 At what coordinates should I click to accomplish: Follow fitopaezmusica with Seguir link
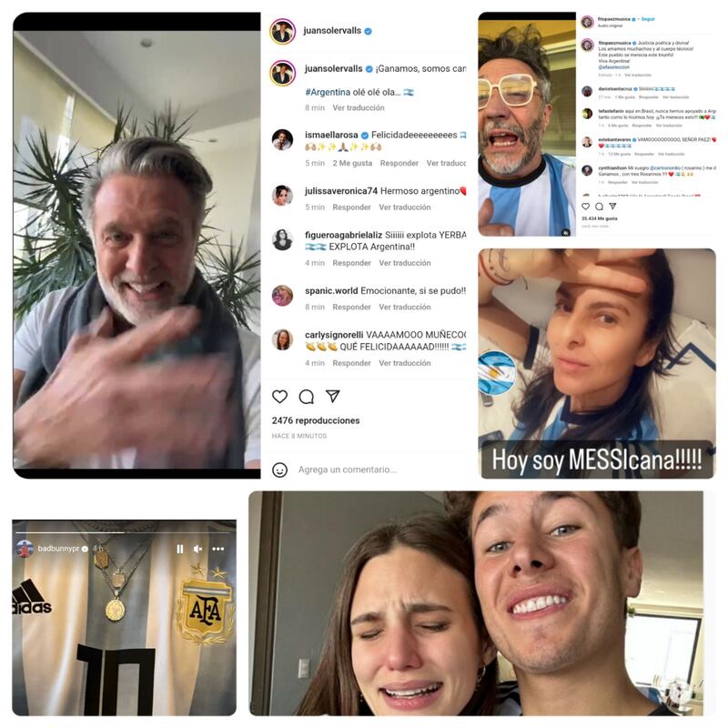[648, 19]
